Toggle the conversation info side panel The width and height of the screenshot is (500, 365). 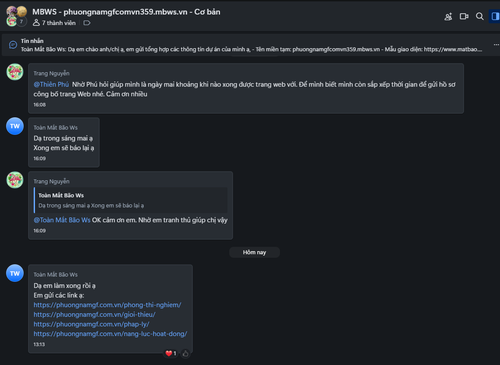[495, 16]
